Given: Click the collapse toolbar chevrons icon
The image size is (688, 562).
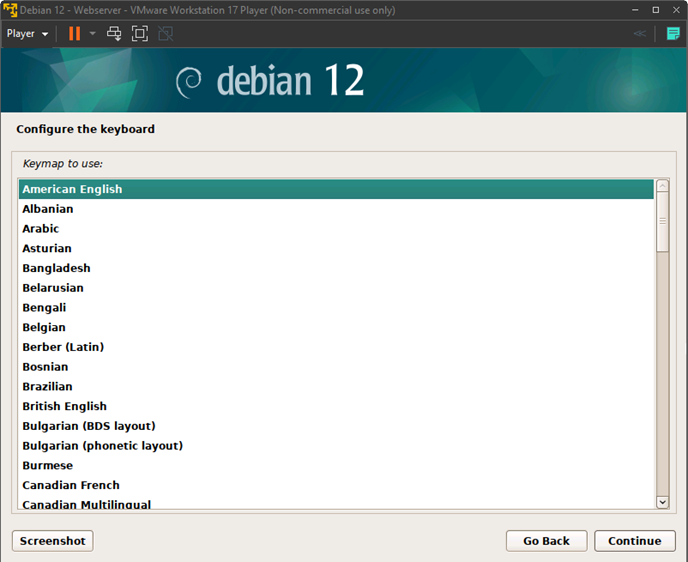Looking at the screenshot, I should pos(640,33).
